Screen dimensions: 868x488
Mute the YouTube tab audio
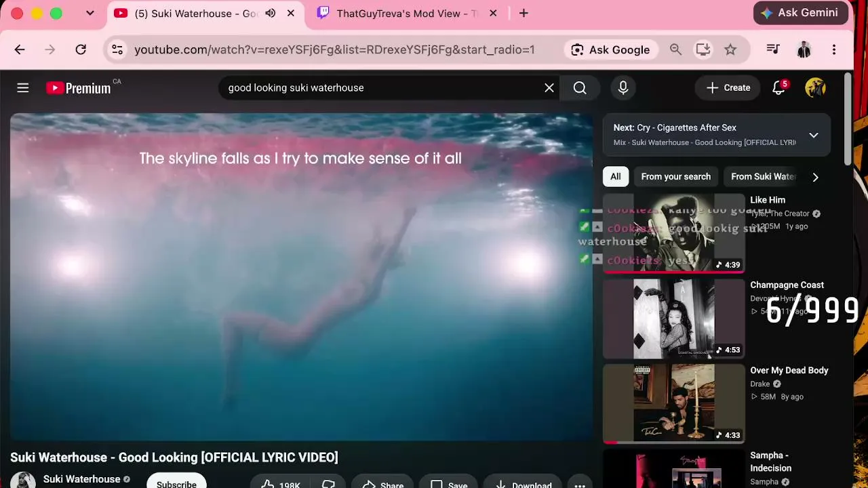click(271, 13)
